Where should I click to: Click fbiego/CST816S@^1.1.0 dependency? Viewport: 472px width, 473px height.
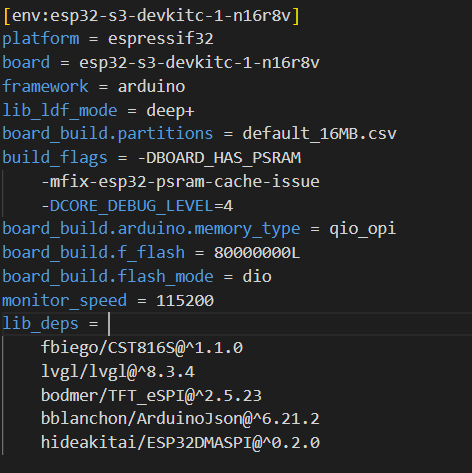click(x=142, y=348)
